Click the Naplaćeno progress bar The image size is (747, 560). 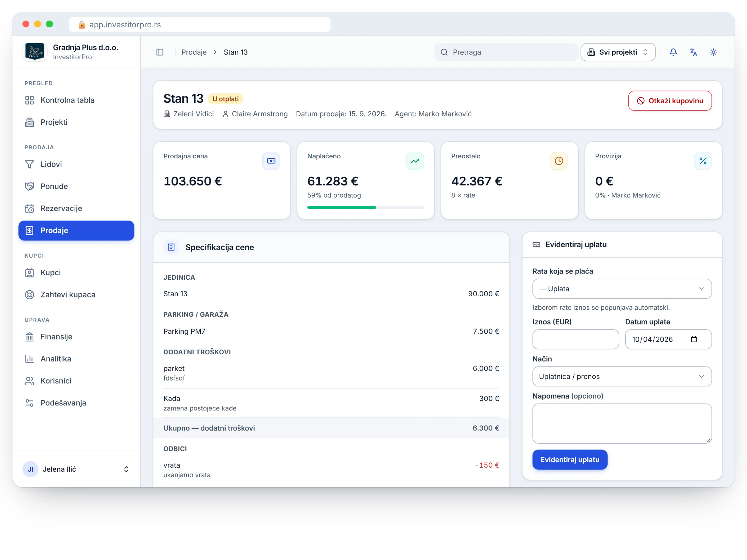tap(365, 207)
